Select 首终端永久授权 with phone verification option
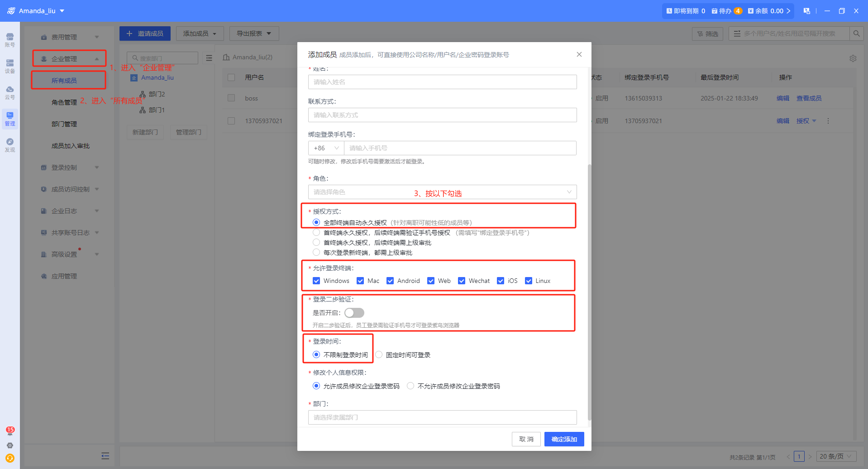The width and height of the screenshot is (868, 469). (316, 233)
